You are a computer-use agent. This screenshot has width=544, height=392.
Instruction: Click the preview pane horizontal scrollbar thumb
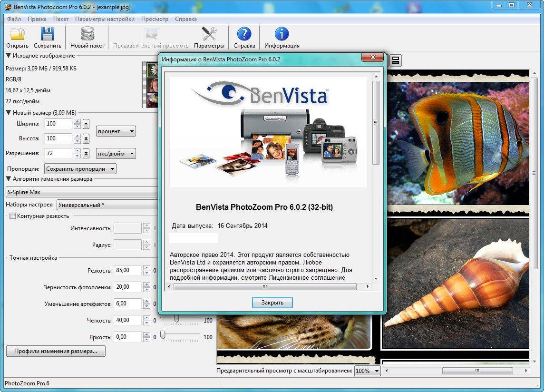(477, 371)
